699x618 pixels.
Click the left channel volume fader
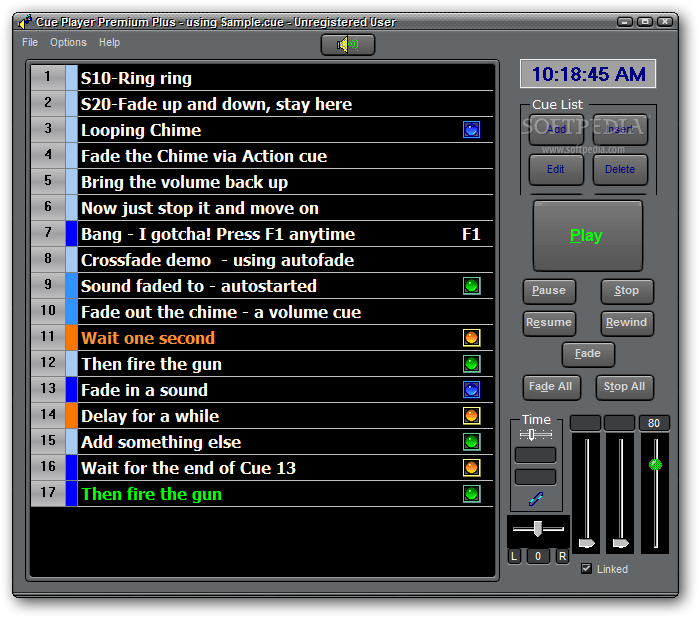coord(587,543)
